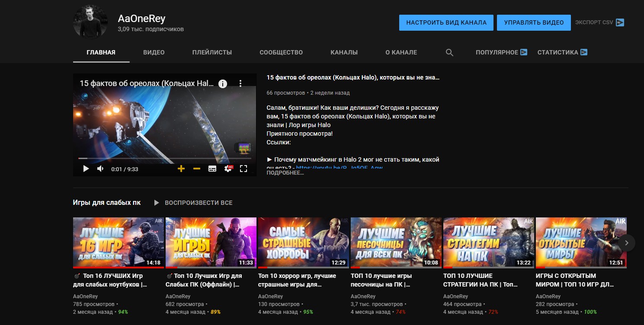Screen dimensions: 644x325
Task: Click the 66 просмотров • 2 недели назад line
Action: pyautogui.click(x=308, y=93)
